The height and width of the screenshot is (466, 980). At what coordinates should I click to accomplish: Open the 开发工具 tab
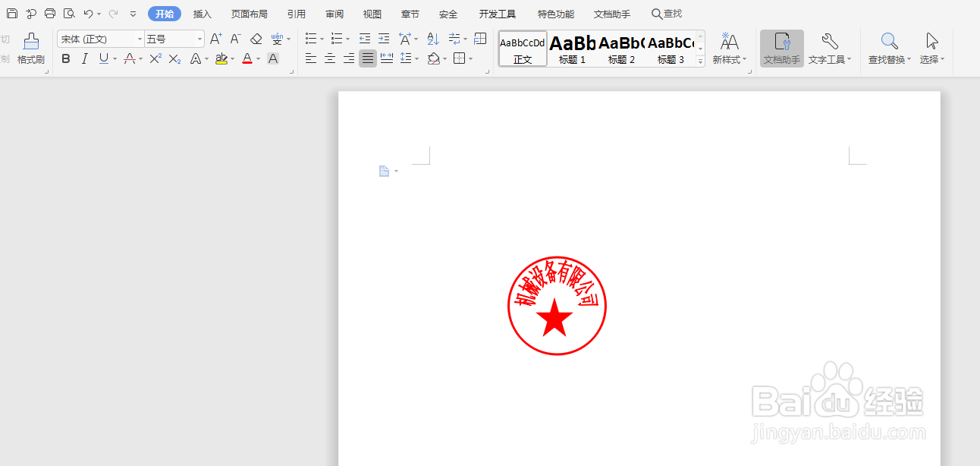pyautogui.click(x=498, y=14)
